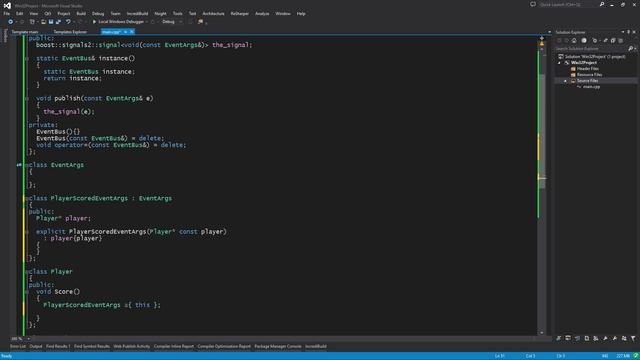Collapse the Source Files folder

pyautogui.click(x=565, y=81)
